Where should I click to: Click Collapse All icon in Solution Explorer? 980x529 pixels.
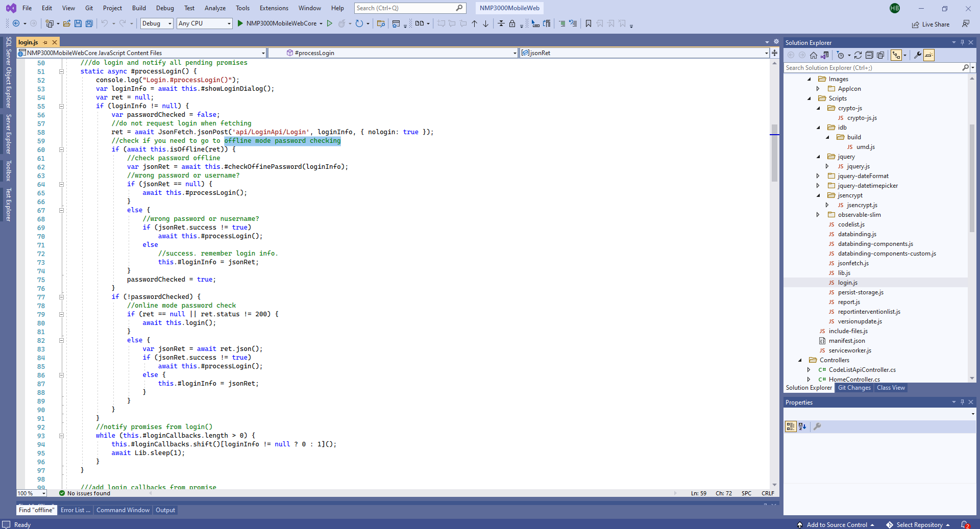coord(869,55)
